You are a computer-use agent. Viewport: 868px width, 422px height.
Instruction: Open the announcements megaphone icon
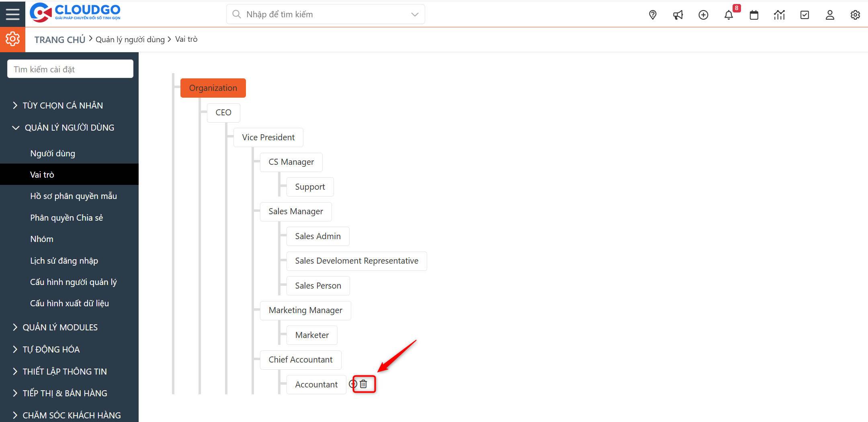pyautogui.click(x=678, y=14)
